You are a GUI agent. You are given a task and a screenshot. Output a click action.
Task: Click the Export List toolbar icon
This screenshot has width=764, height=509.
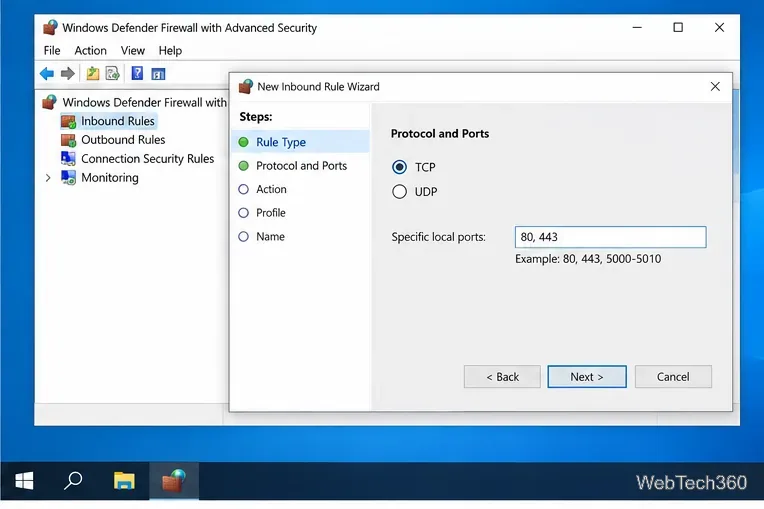(113, 74)
